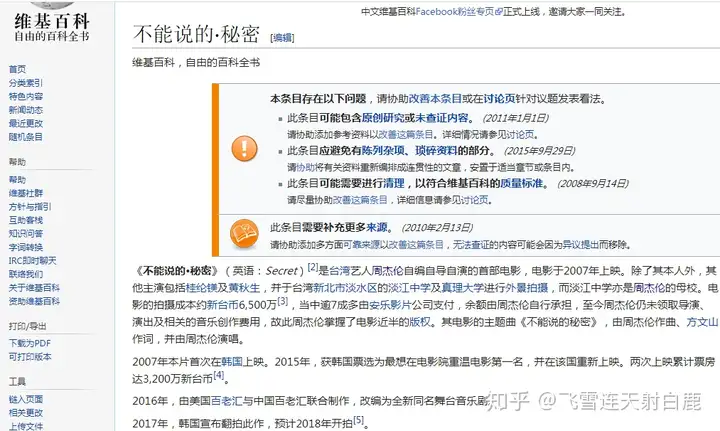
Task: Open the 淡江中学 link
Action: click(409, 288)
